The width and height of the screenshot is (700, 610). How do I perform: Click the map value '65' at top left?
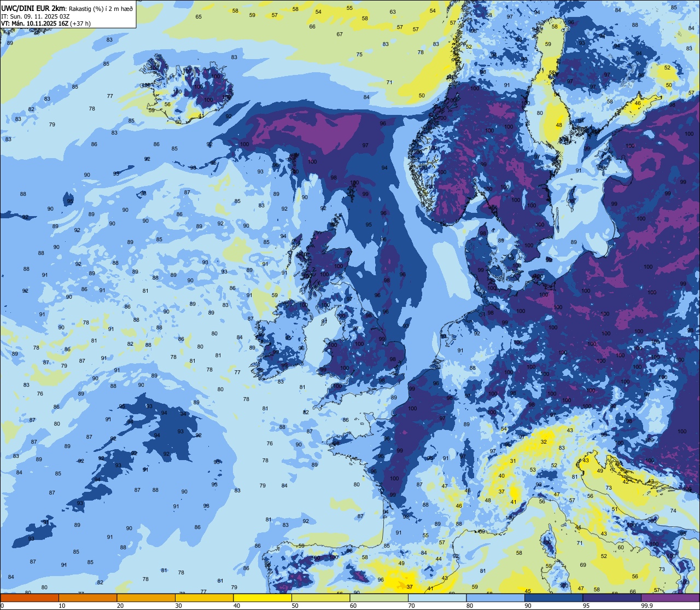point(199,16)
